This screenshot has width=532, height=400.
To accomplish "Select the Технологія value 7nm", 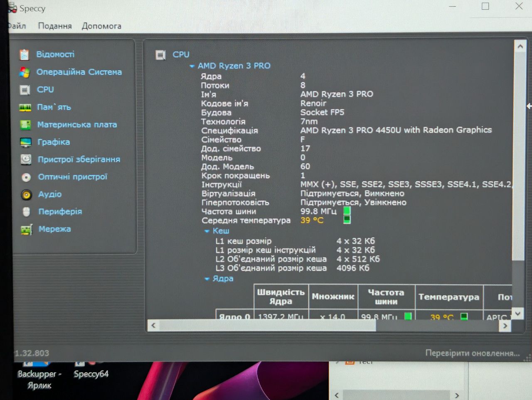I will (309, 121).
